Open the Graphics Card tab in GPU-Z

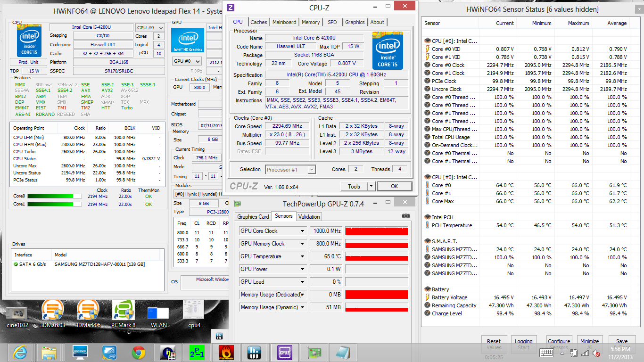click(x=253, y=217)
